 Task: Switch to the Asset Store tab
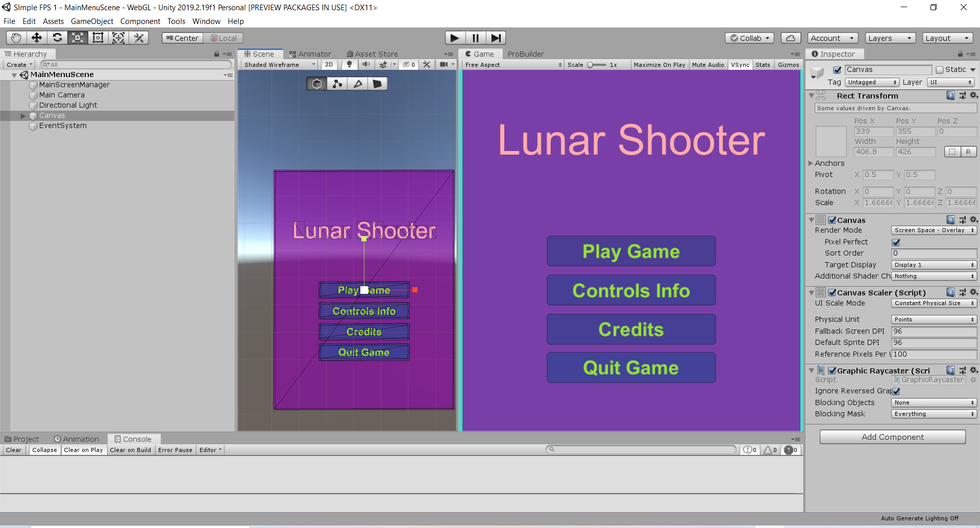coord(372,54)
